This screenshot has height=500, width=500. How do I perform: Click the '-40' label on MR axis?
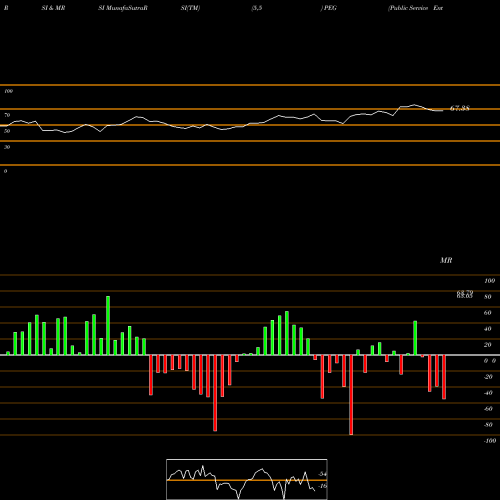click(488, 393)
